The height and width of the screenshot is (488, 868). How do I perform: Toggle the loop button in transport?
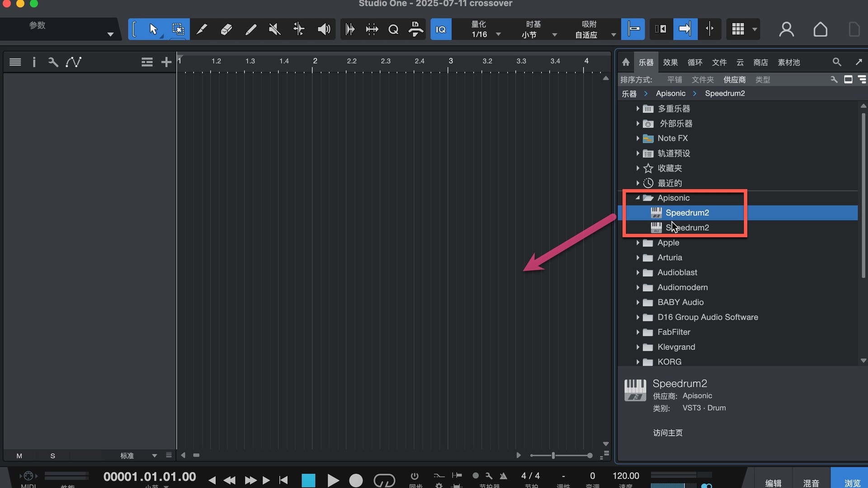click(x=384, y=480)
